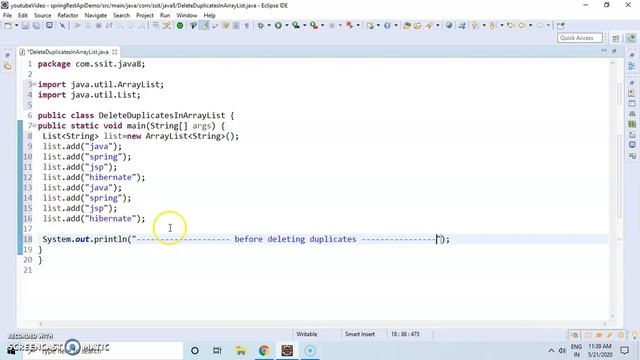Screen dimensions: 640x360
Task: Click the Coverage launch icon
Action: click(296, 25)
